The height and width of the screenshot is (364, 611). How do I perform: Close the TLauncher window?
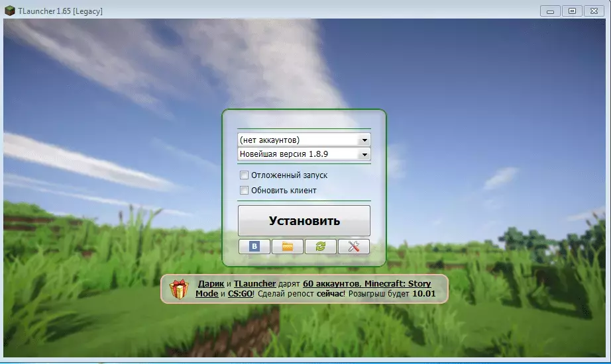click(594, 11)
